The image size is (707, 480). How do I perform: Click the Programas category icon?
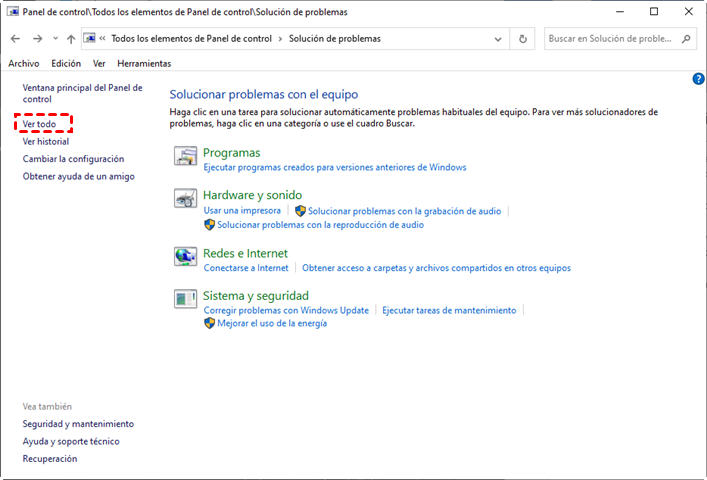pos(185,156)
